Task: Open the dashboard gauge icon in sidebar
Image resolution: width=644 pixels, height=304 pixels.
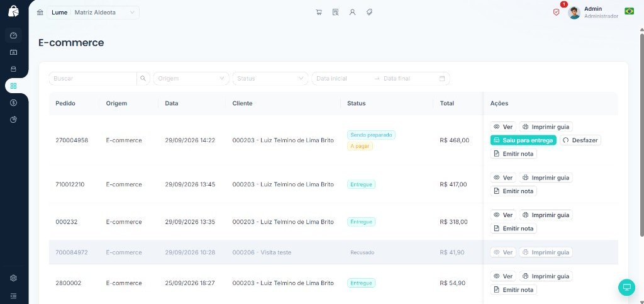Action: (14, 35)
